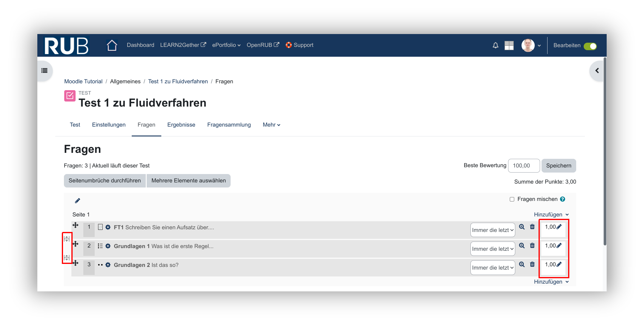Open the course index drawer
The image size is (644, 326).
[45, 71]
